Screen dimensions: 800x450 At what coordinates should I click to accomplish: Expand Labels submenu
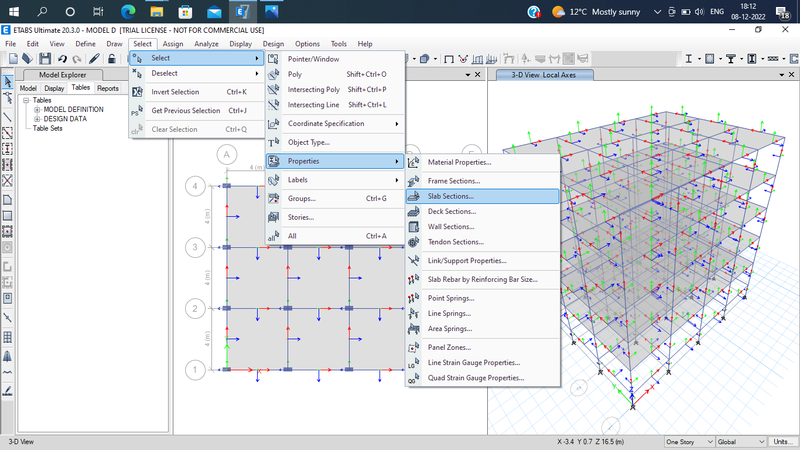point(335,180)
